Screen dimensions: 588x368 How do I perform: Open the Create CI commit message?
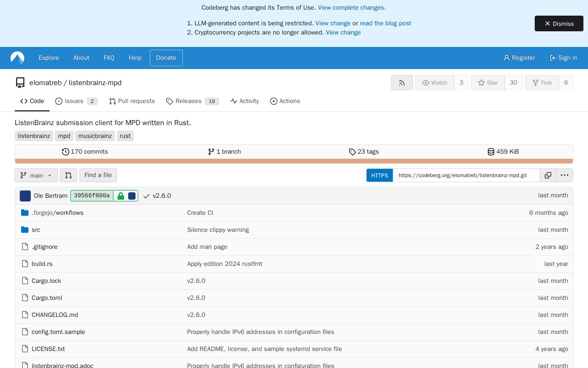click(200, 213)
